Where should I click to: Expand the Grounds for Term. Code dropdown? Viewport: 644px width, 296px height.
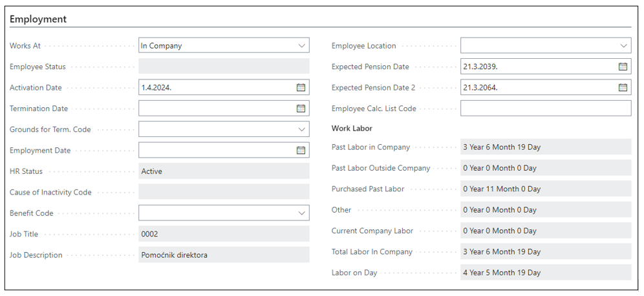301,129
